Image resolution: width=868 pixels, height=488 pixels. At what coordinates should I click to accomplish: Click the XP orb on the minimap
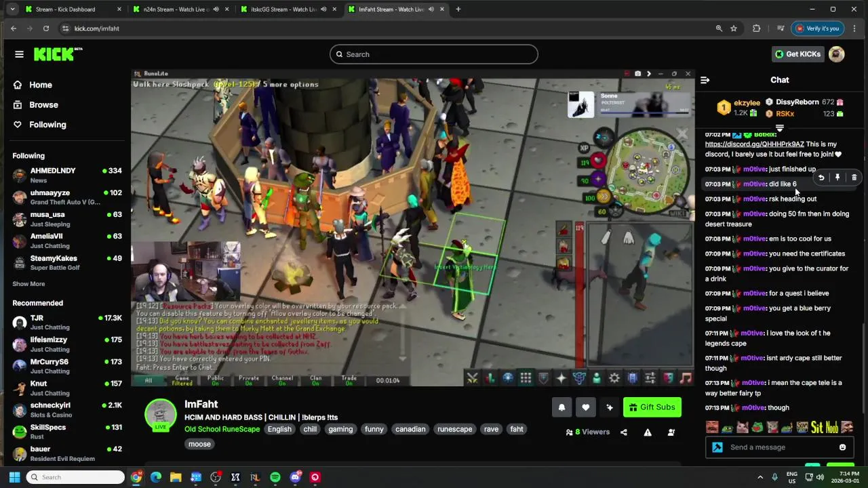pos(585,147)
